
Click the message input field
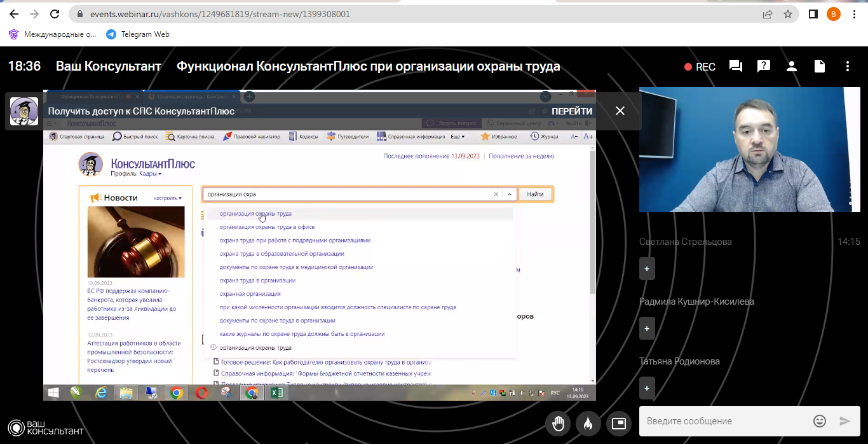(724, 421)
